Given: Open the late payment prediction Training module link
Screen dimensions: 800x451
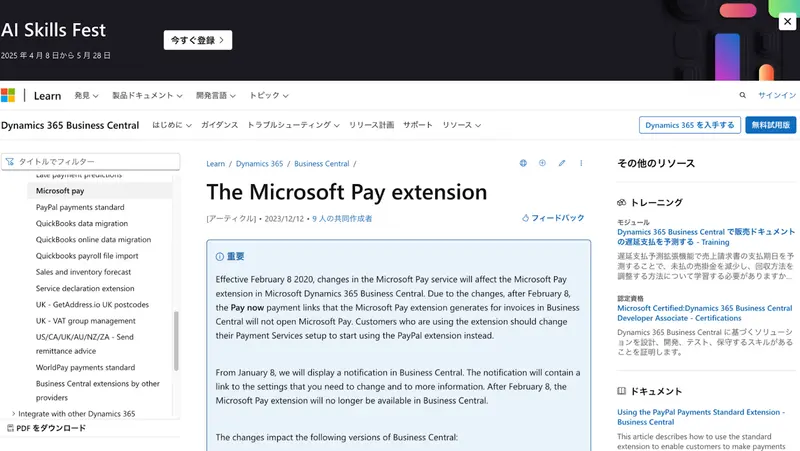Looking at the screenshot, I should (x=706, y=237).
